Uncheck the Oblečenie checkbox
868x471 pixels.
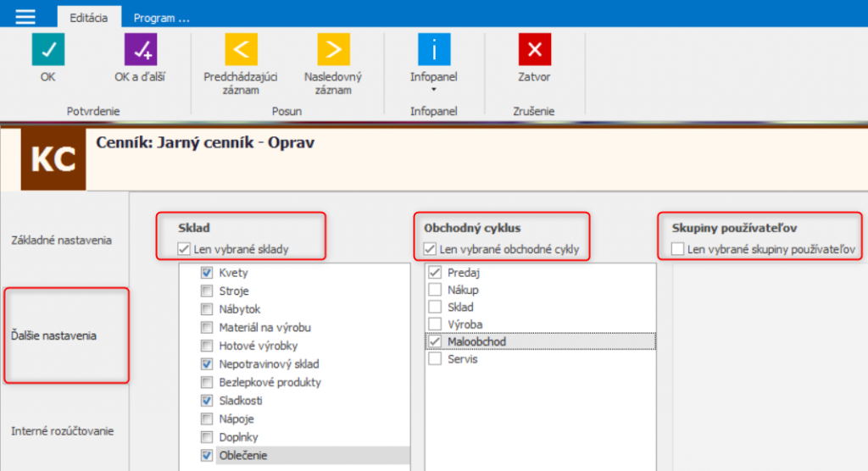point(207,455)
